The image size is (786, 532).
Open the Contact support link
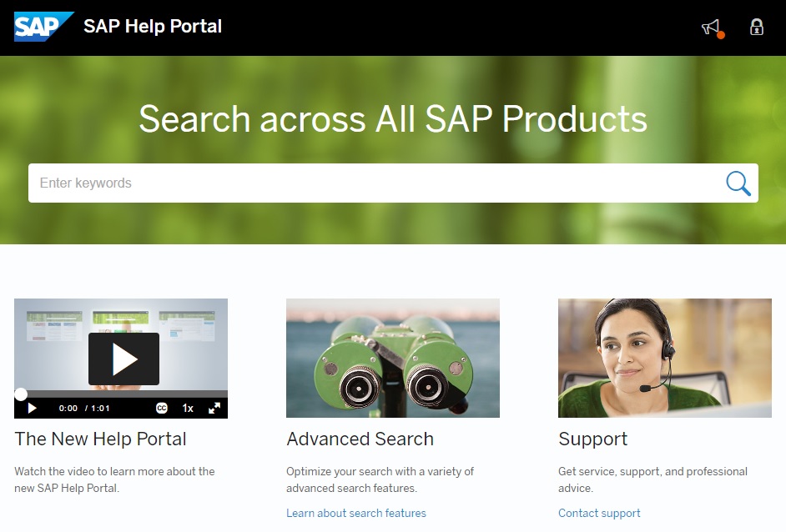(599, 513)
